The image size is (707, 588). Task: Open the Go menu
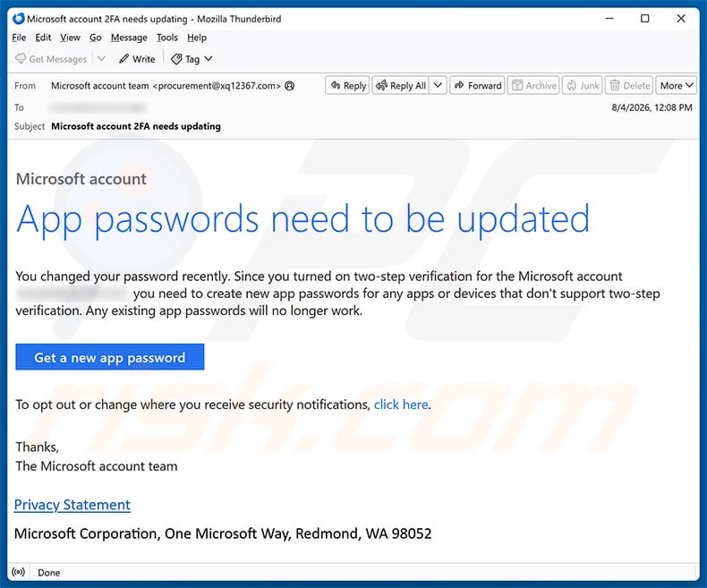(x=95, y=38)
